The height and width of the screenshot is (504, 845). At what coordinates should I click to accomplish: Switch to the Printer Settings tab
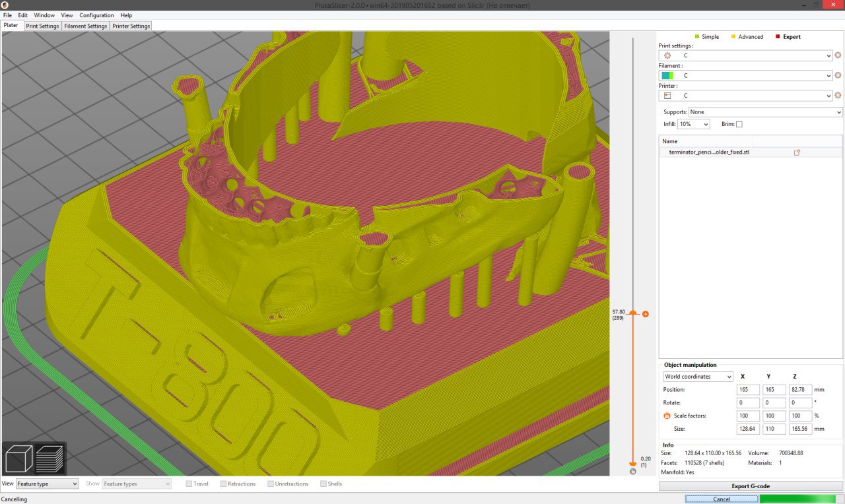[x=131, y=26]
